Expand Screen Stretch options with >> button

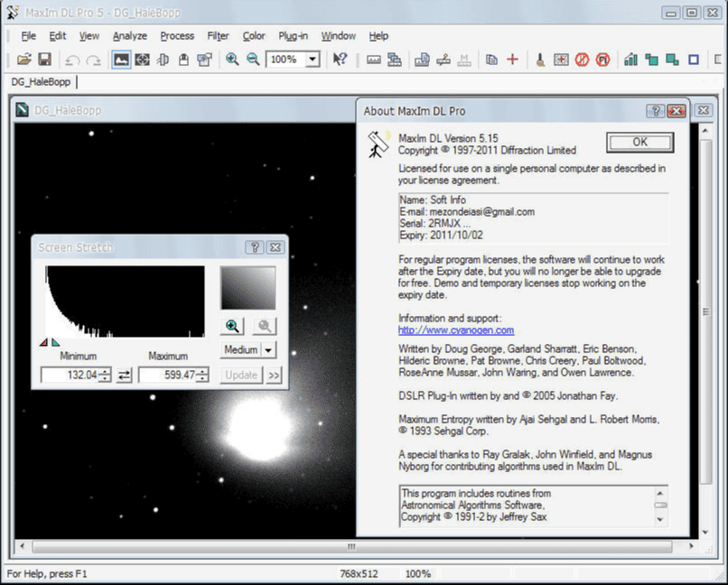pyautogui.click(x=274, y=375)
